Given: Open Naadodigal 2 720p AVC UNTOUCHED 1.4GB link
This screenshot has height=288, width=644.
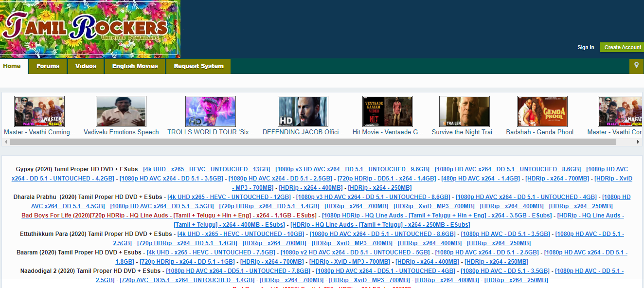Looking at the screenshot, I should tap(187, 280).
